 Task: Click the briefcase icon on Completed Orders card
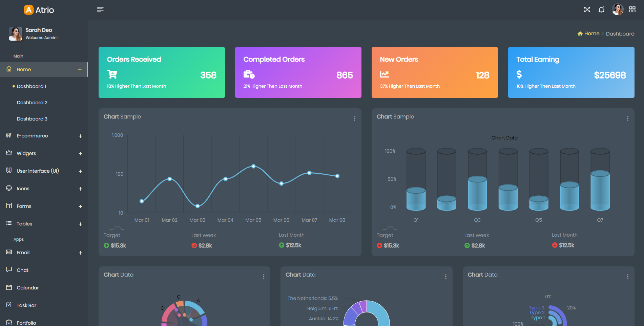click(249, 74)
